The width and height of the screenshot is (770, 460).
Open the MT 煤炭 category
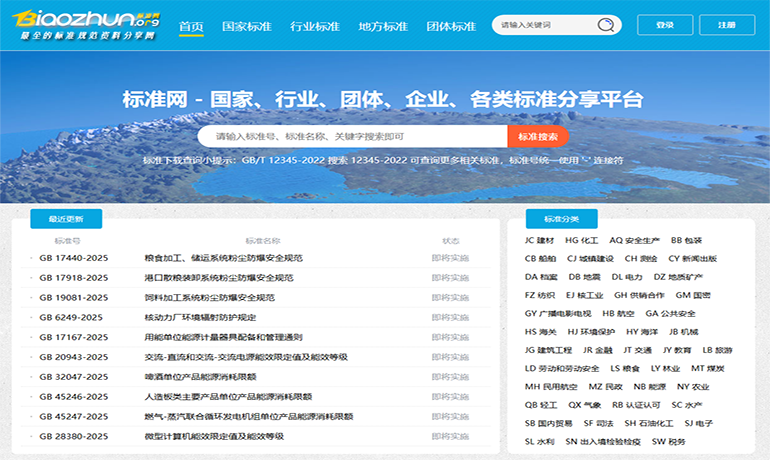pyautogui.click(x=708, y=369)
